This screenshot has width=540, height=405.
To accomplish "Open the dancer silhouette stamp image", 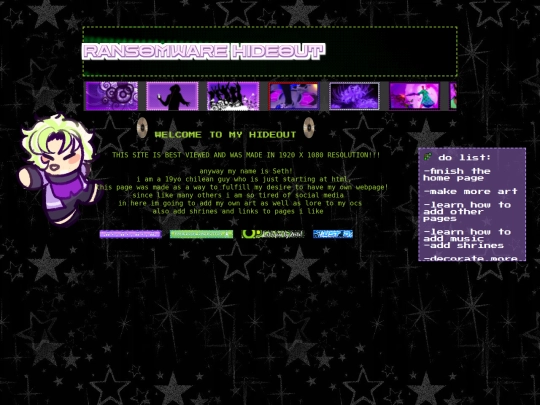I will click(172, 96).
